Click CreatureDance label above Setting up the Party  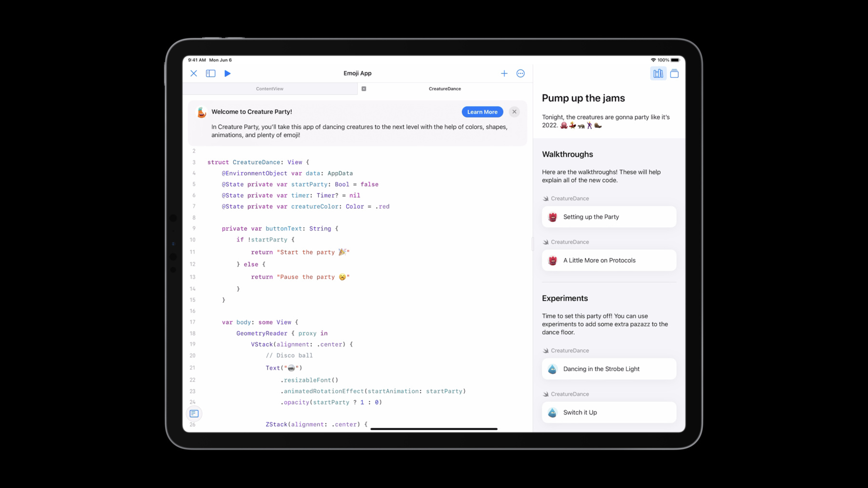click(570, 199)
